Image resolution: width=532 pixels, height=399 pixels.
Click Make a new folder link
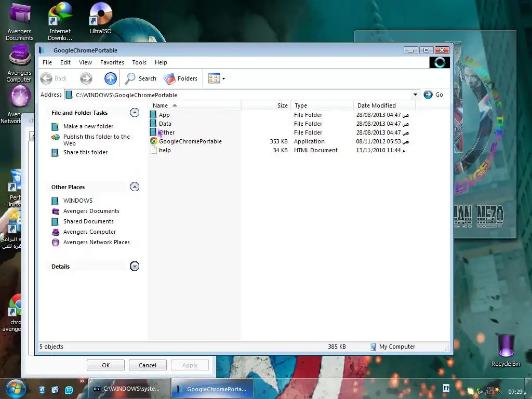click(88, 126)
